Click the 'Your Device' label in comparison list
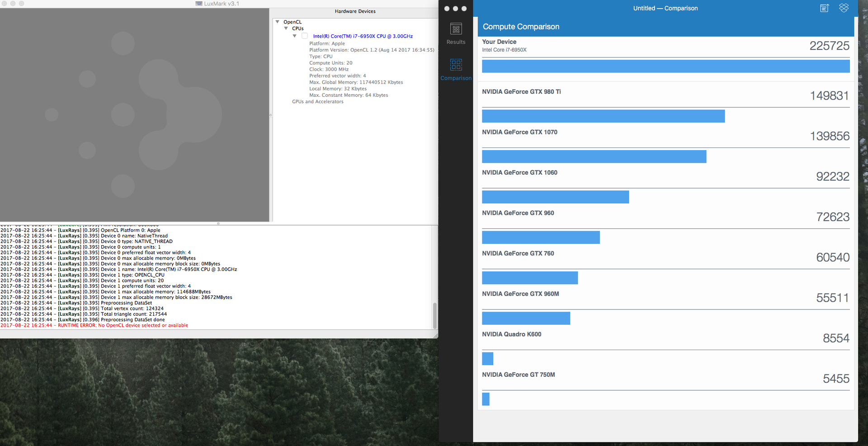This screenshot has width=868, height=446. pyautogui.click(x=499, y=42)
